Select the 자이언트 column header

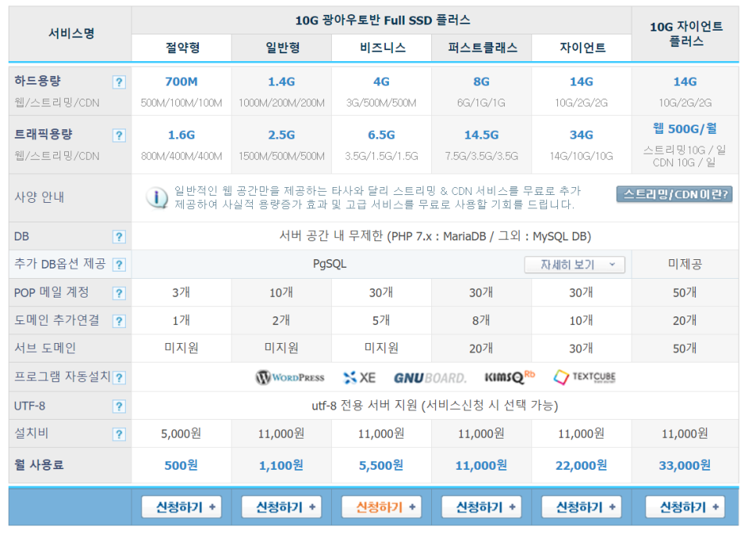pos(581,48)
